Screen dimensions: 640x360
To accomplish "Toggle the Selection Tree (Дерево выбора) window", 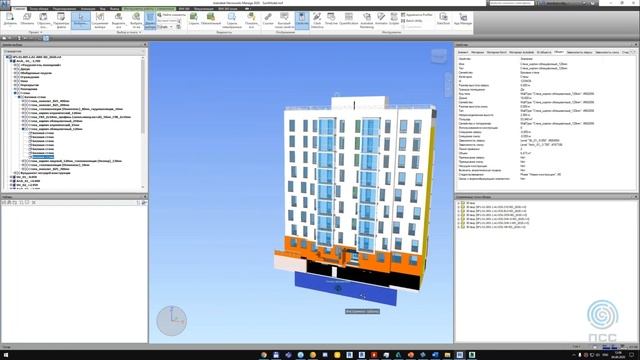I will pos(150,20).
